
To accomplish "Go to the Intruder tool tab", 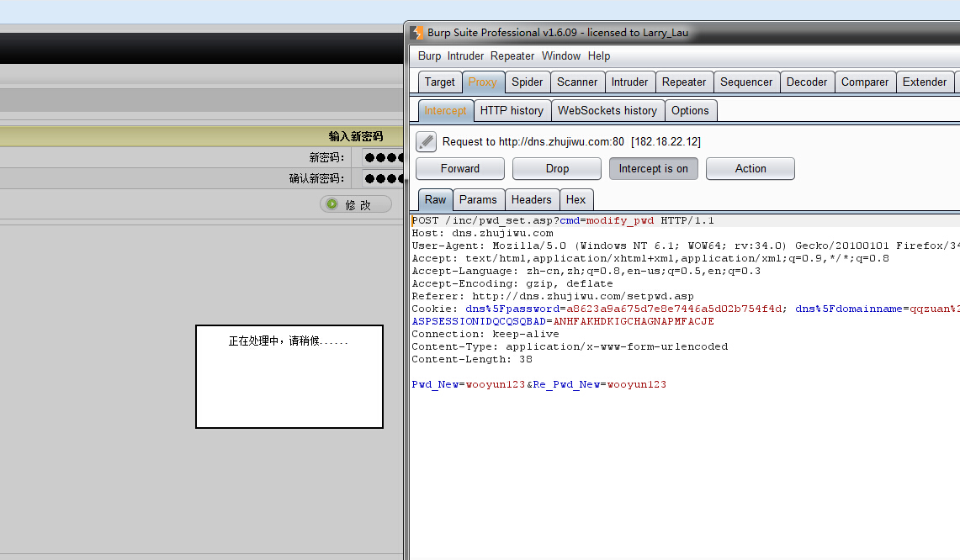I will (x=629, y=82).
